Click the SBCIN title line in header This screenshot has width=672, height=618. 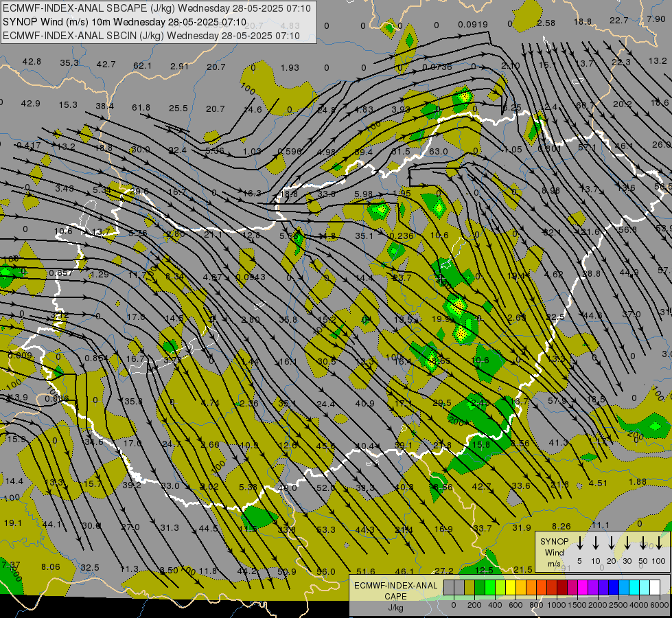point(151,36)
